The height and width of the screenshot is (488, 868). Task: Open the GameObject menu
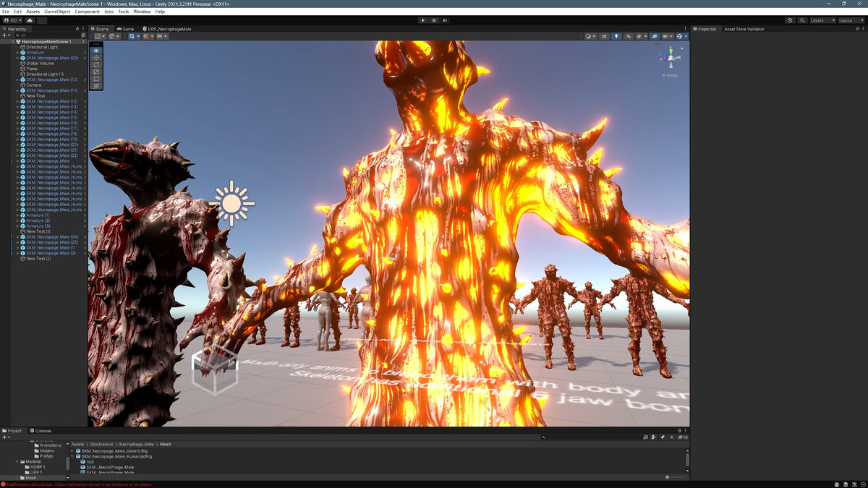pyautogui.click(x=57, y=12)
